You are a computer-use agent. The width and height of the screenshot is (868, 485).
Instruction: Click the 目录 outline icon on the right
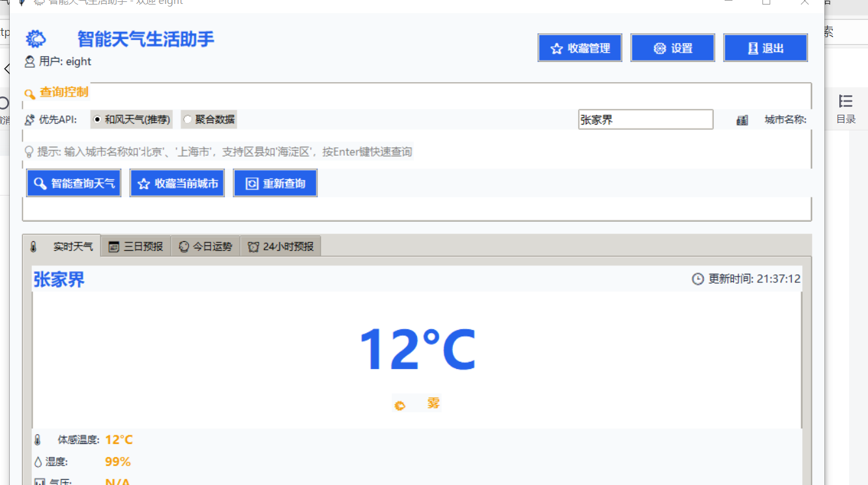click(845, 100)
